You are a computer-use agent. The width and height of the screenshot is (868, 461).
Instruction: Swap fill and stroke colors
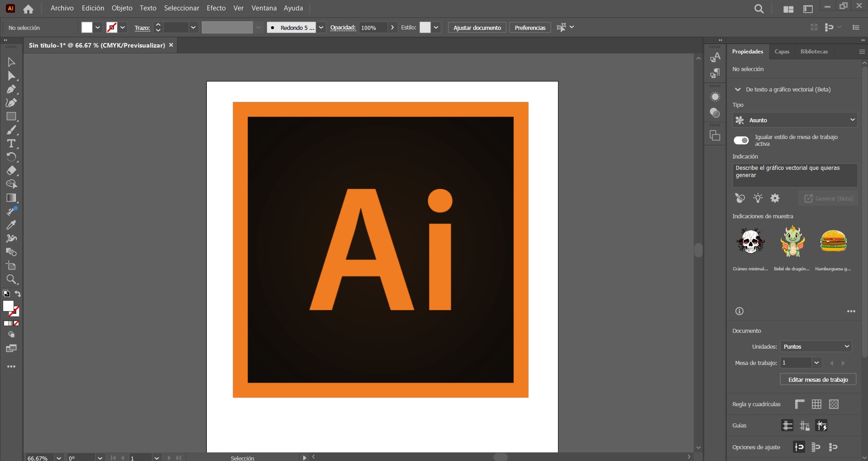point(18,294)
